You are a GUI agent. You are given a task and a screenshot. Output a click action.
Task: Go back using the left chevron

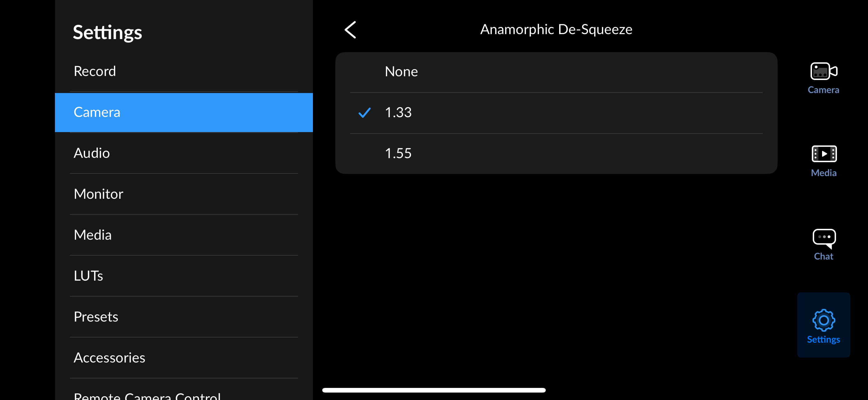click(x=350, y=30)
